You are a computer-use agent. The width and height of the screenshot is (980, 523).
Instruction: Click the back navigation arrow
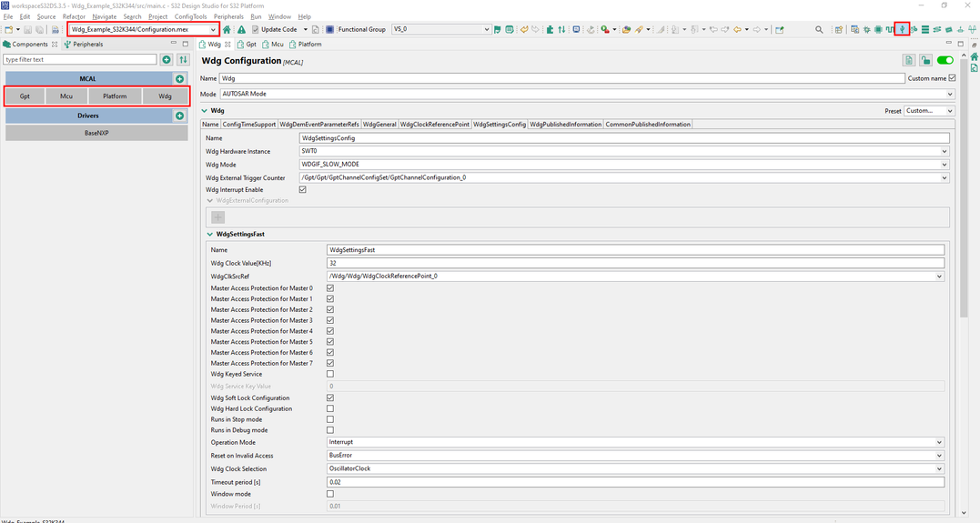[737, 29]
